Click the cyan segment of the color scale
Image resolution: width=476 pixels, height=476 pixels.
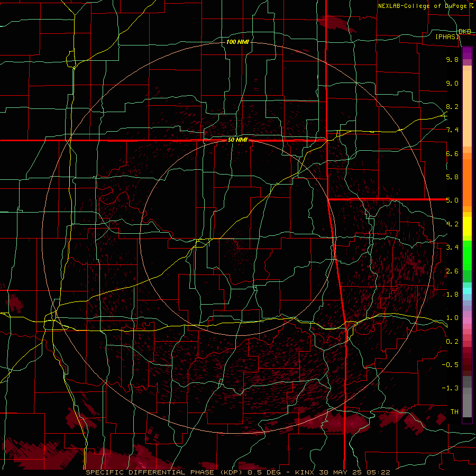point(467,291)
